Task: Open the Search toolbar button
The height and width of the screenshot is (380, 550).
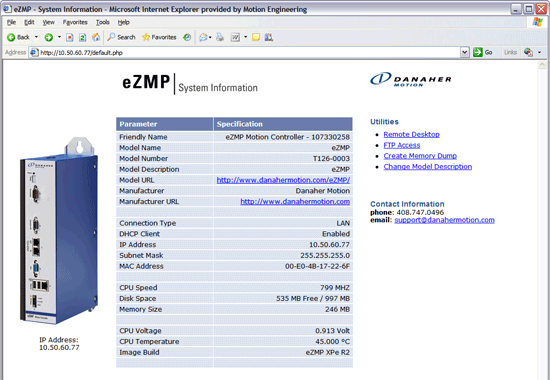Action: click(121, 37)
